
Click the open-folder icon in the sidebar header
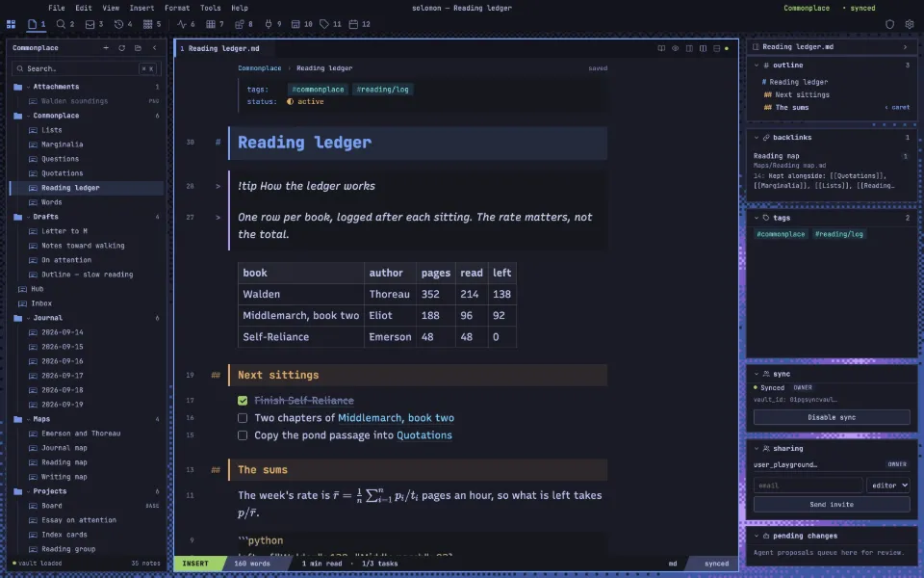pos(138,48)
